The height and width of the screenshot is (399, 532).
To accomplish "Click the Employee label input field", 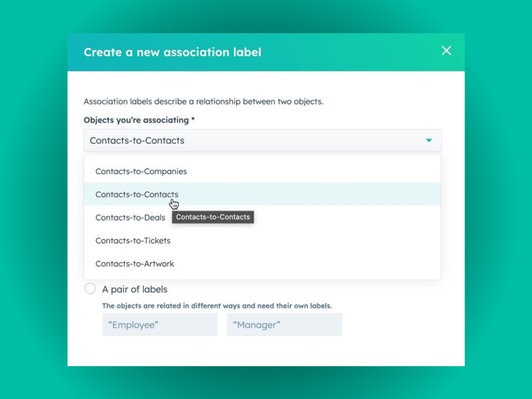I will [x=159, y=325].
